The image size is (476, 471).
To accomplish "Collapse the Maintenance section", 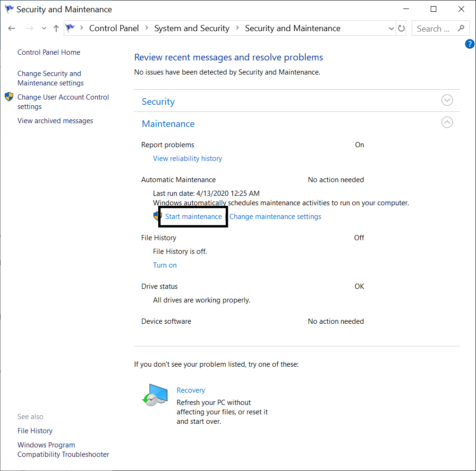I will (447, 122).
